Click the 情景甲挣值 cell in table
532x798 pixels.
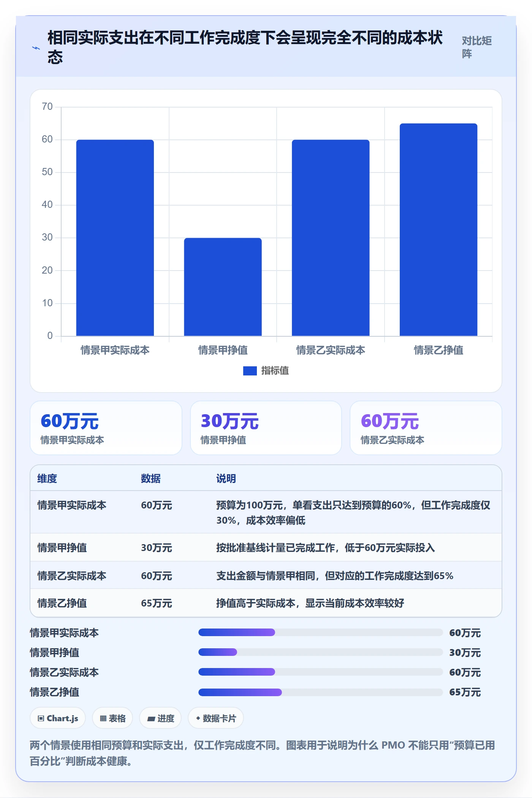[62, 548]
